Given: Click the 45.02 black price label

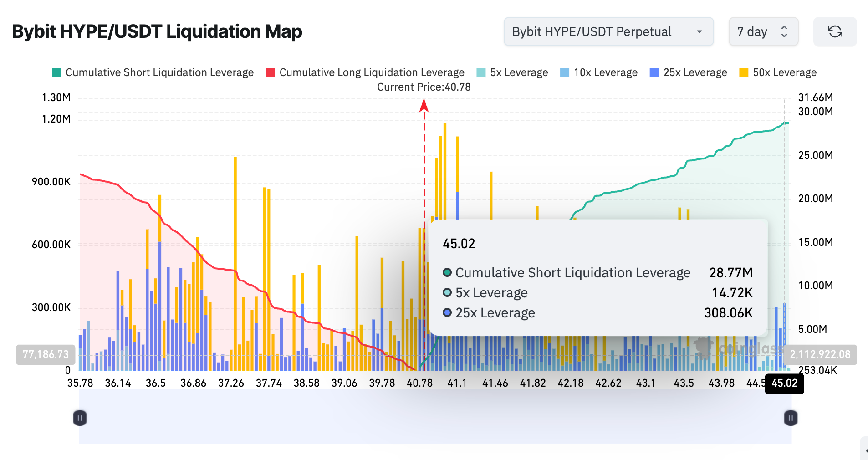Looking at the screenshot, I should pyautogui.click(x=784, y=384).
